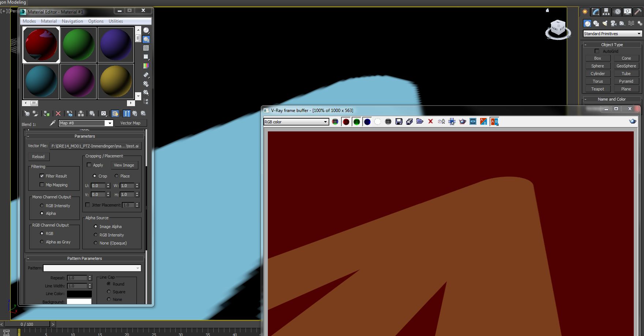Open the Navigation menu
This screenshot has width=644, height=336.
pos(72,21)
